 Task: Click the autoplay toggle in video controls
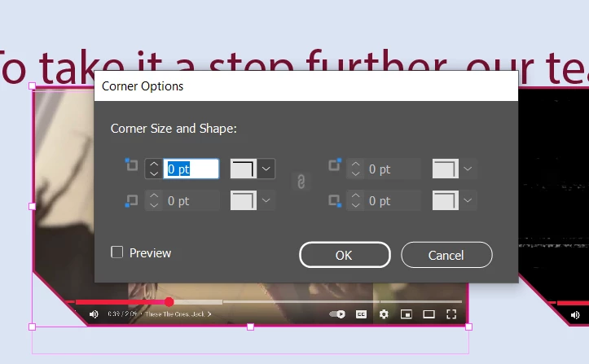click(x=337, y=314)
